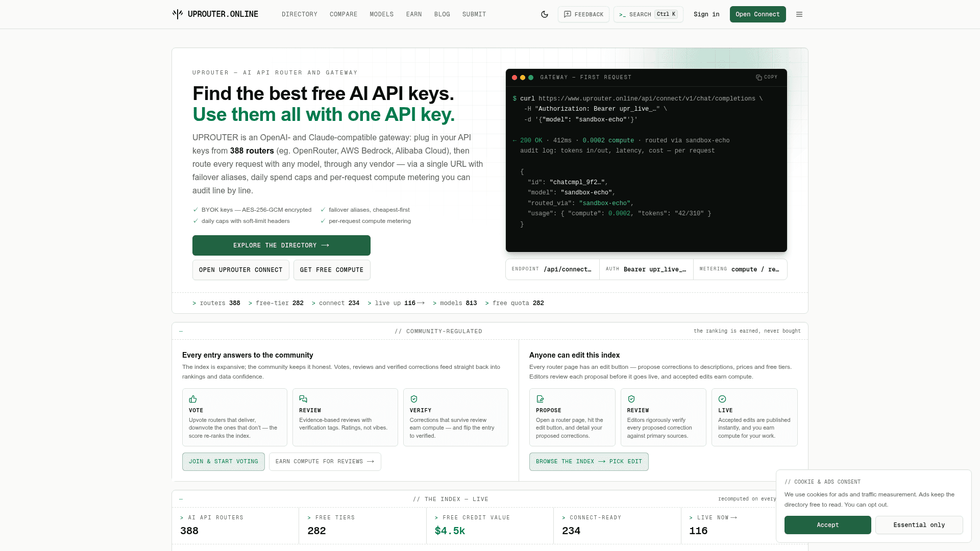Click Get Free Compute
Screen dimensions: 980x551
332,270
